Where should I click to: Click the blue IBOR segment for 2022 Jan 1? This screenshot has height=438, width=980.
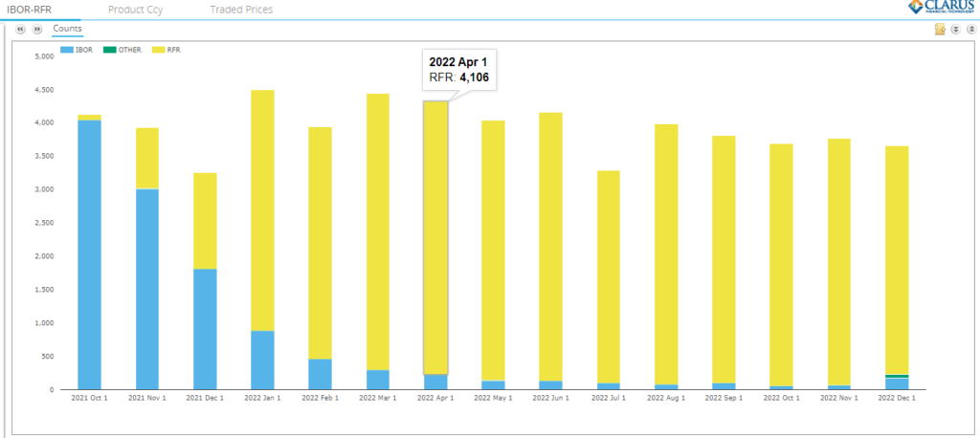[262, 361]
